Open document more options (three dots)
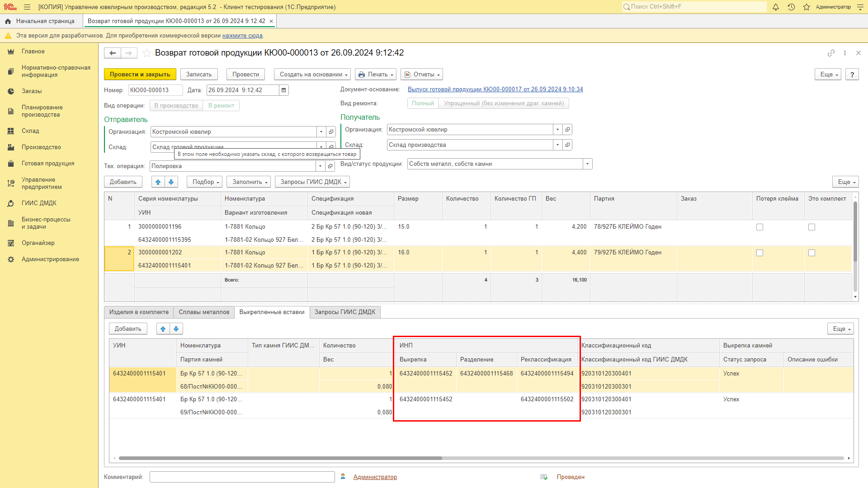 click(x=845, y=53)
